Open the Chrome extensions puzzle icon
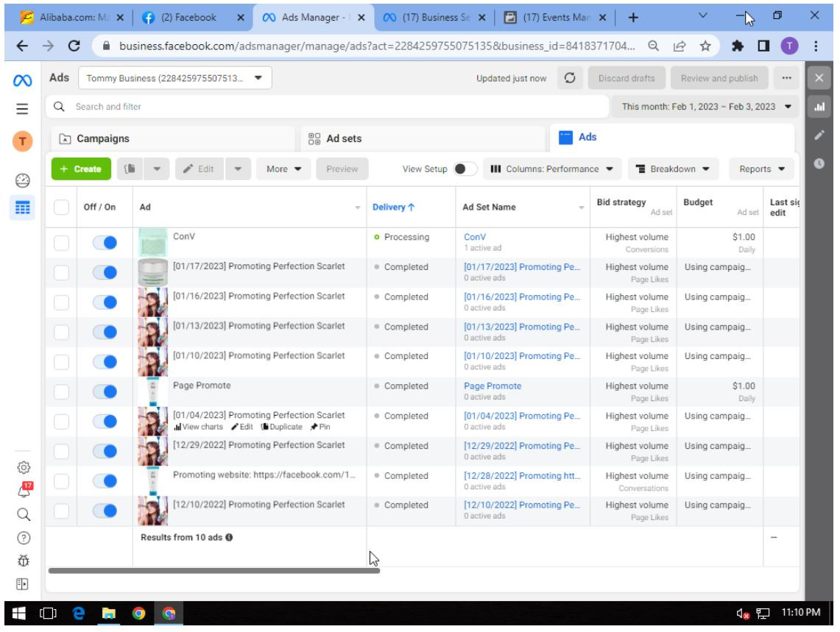 (x=738, y=46)
